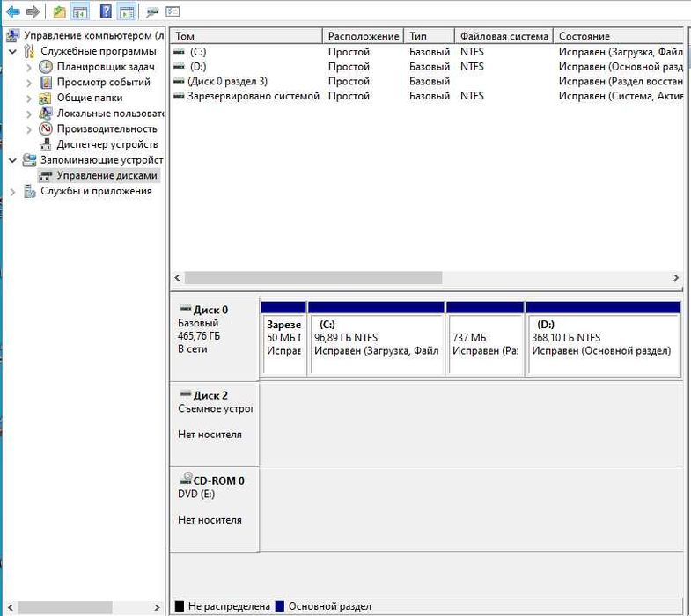Expand the Службы и приложения node
Viewport: 691px width, 616px height.
[x=13, y=192]
